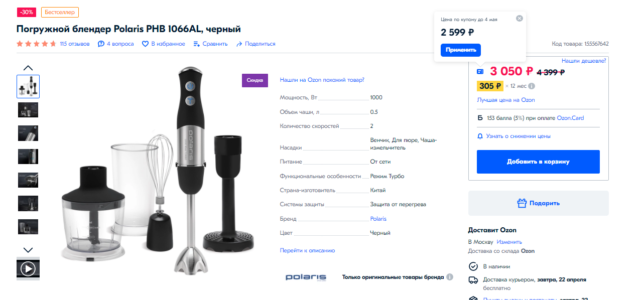
Task: Click the share arrow icon
Action: 239,44
